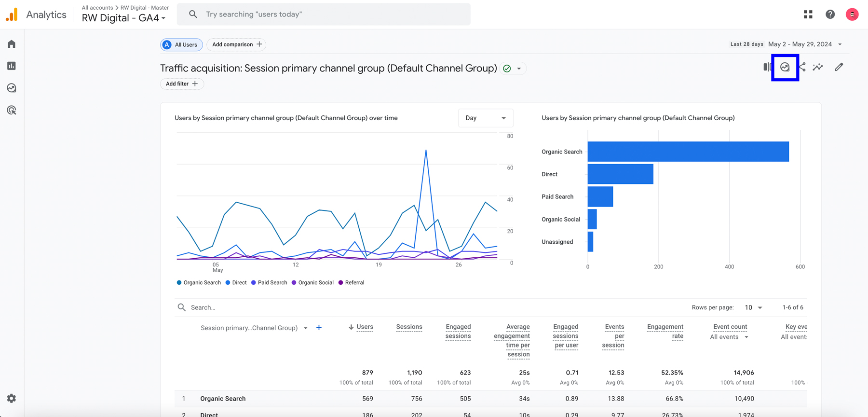Viewport: 868px width, 417px height.
Task: Open Reports icon in left sidebar
Action: pos(12,66)
